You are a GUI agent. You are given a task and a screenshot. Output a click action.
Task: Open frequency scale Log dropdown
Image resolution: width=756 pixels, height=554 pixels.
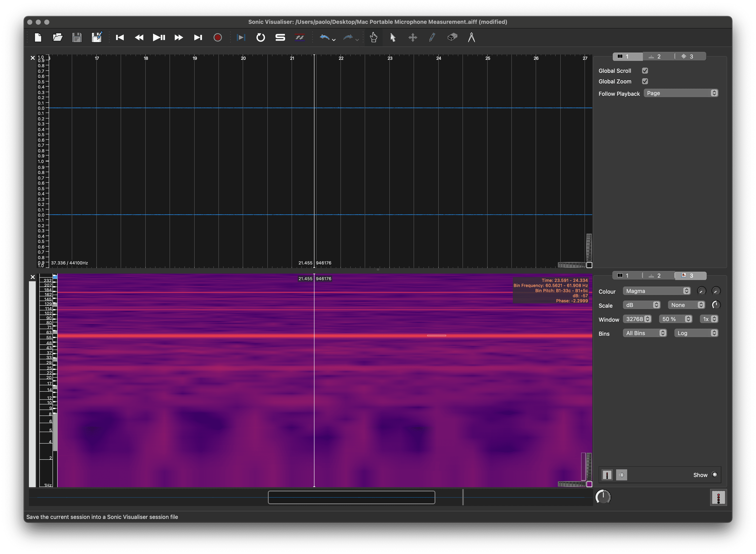[696, 333]
